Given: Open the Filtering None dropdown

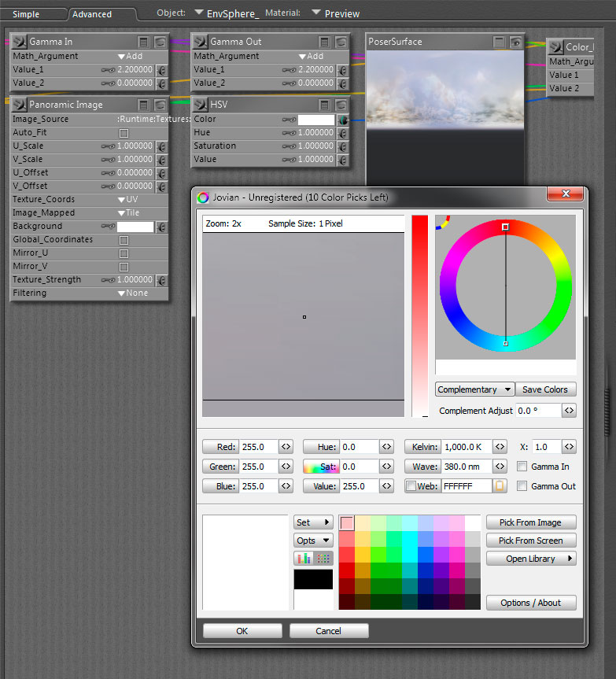Looking at the screenshot, I should pyautogui.click(x=132, y=293).
